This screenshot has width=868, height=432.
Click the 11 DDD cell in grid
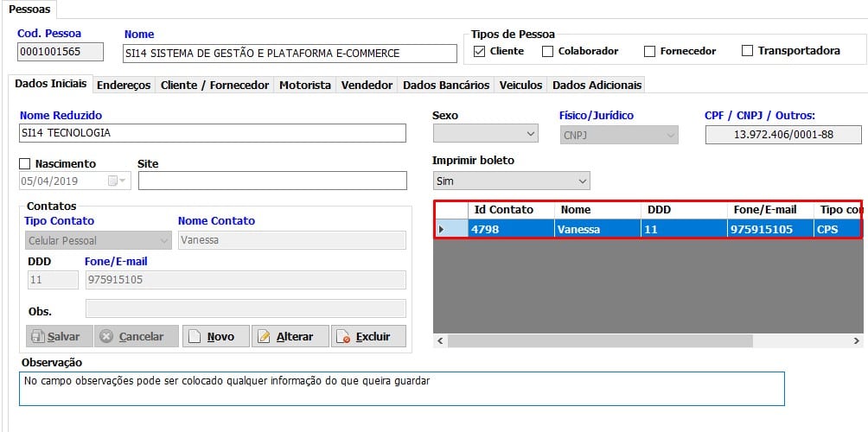tap(684, 228)
